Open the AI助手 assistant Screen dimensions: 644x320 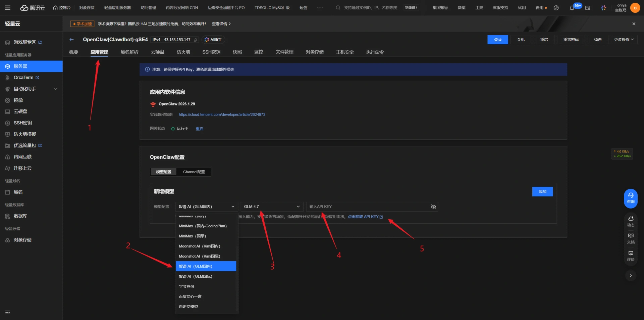click(213, 40)
